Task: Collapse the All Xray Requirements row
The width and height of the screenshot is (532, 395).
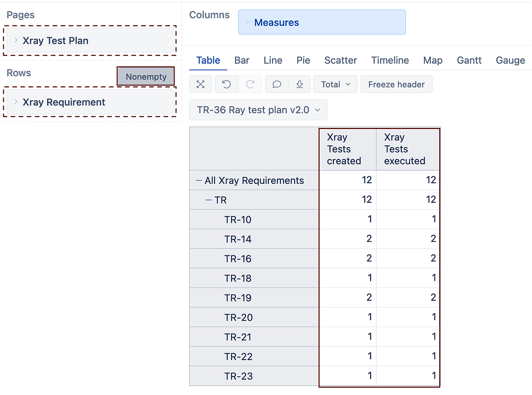Action: pyautogui.click(x=199, y=181)
